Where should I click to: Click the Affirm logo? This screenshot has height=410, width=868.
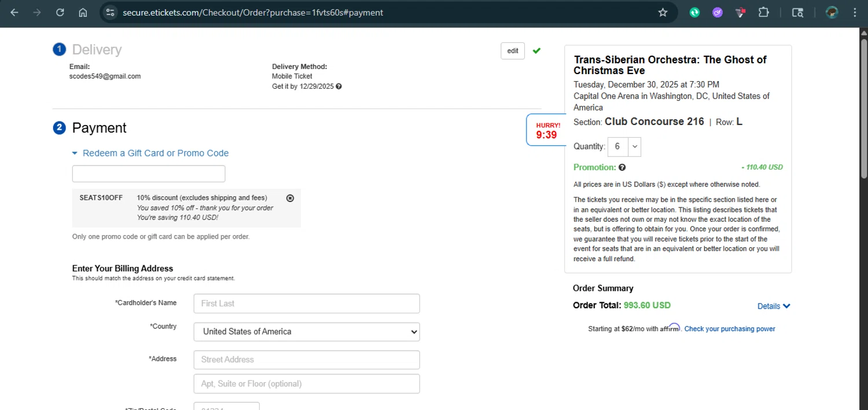(670, 328)
